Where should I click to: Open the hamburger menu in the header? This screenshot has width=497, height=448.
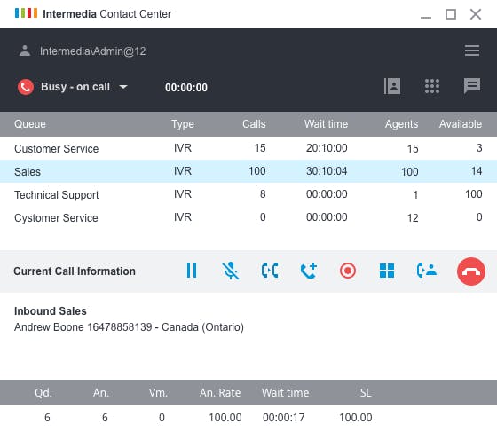[472, 51]
